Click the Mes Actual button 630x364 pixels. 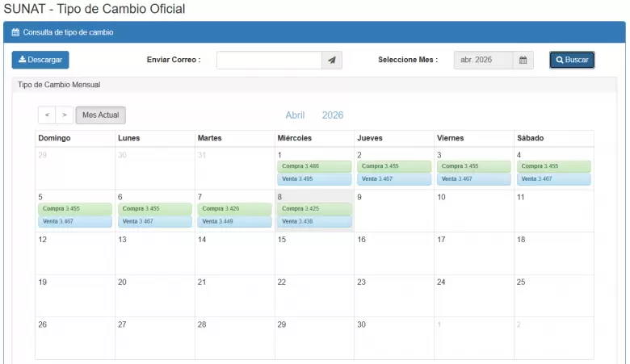[101, 115]
